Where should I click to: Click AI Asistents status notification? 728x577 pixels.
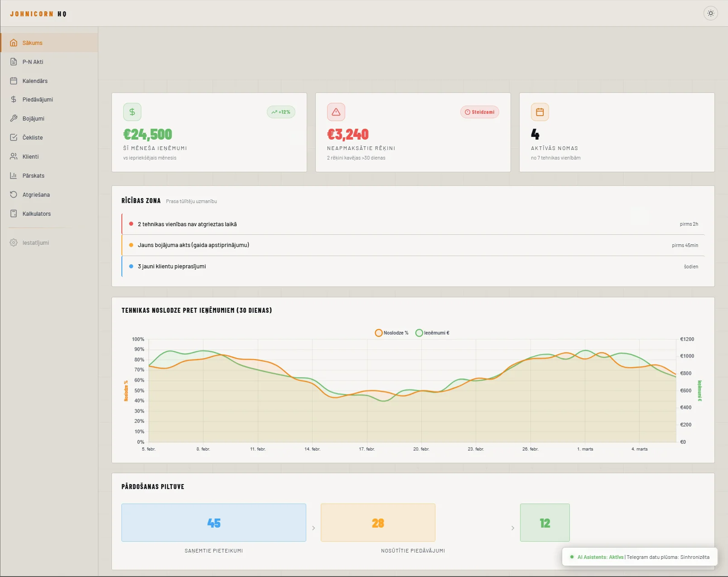click(x=640, y=557)
